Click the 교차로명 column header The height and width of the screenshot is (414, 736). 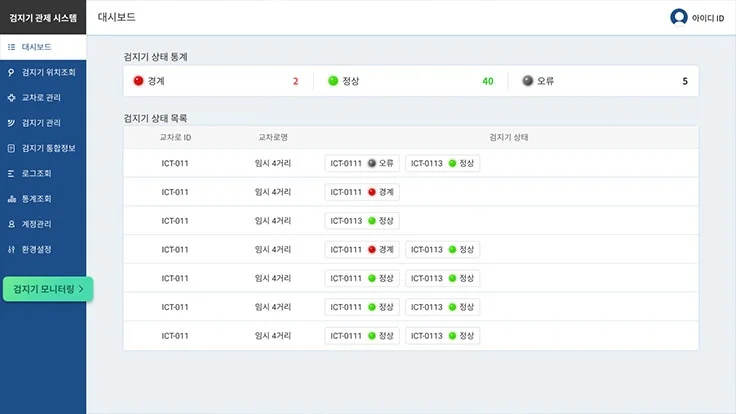pyautogui.click(x=273, y=138)
